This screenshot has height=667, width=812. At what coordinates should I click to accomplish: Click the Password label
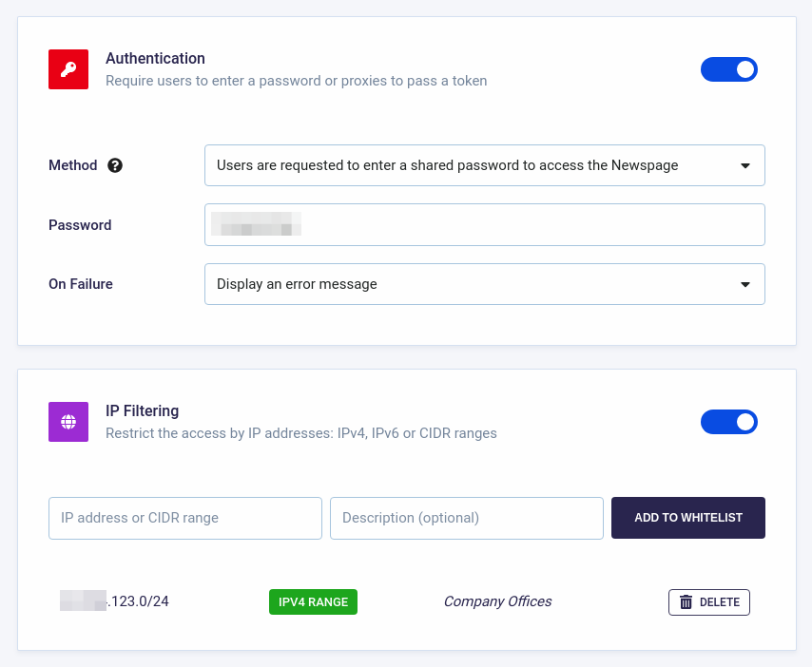(x=80, y=225)
